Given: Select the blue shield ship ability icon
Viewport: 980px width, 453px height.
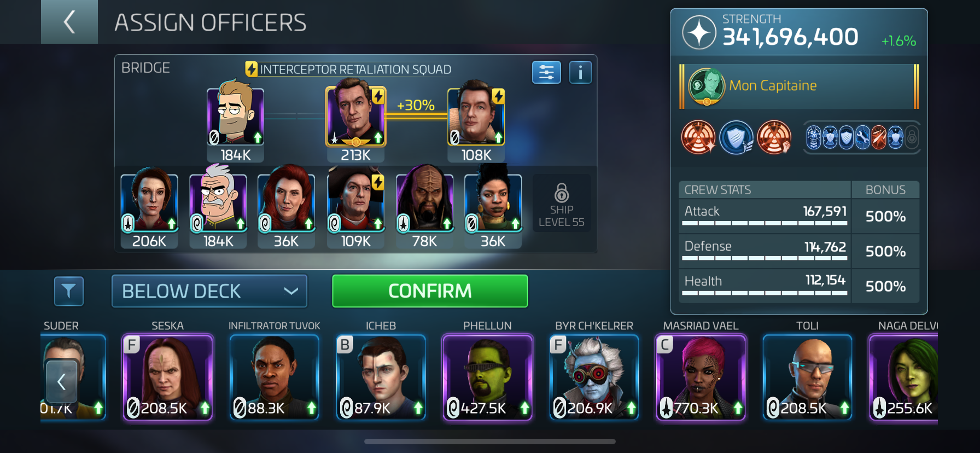Looking at the screenshot, I should (x=736, y=137).
